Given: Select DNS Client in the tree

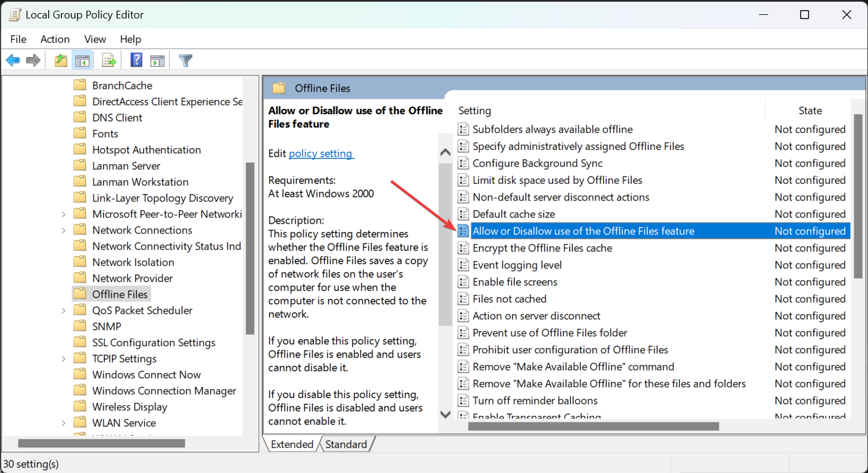Looking at the screenshot, I should (x=117, y=117).
